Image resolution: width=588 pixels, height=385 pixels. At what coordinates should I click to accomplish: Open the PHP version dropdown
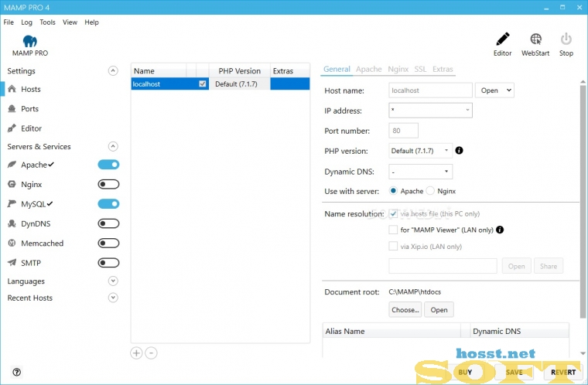tap(420, 151)
